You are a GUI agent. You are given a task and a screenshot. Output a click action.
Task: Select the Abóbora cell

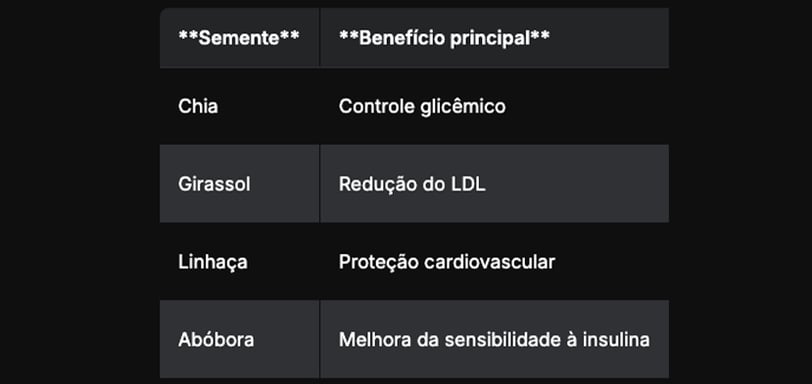tap(240, 339)
